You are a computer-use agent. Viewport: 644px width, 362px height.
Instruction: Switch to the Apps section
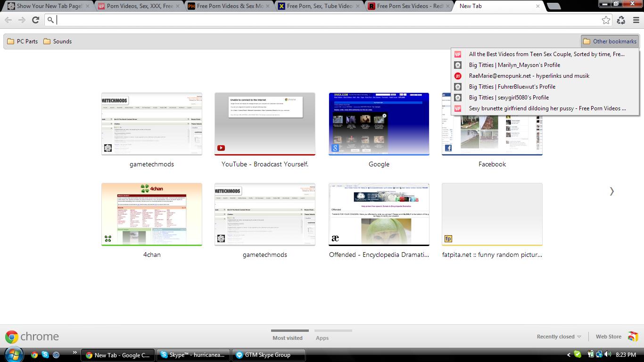click(322, 337)
